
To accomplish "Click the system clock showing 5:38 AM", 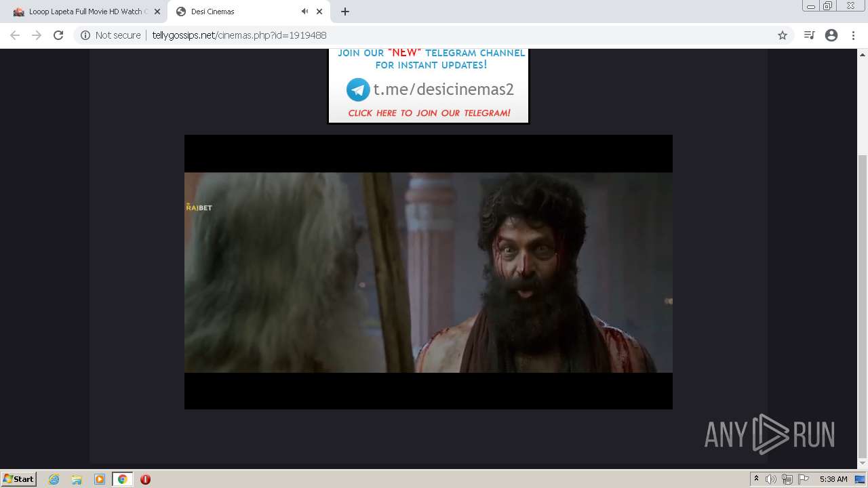I will [x=833, y=479].
